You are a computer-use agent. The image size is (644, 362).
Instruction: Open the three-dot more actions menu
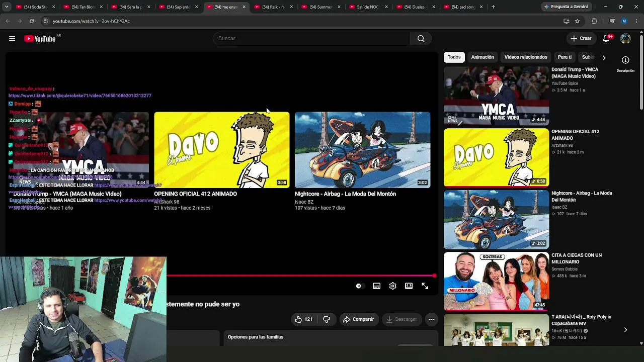pos(431,319)
